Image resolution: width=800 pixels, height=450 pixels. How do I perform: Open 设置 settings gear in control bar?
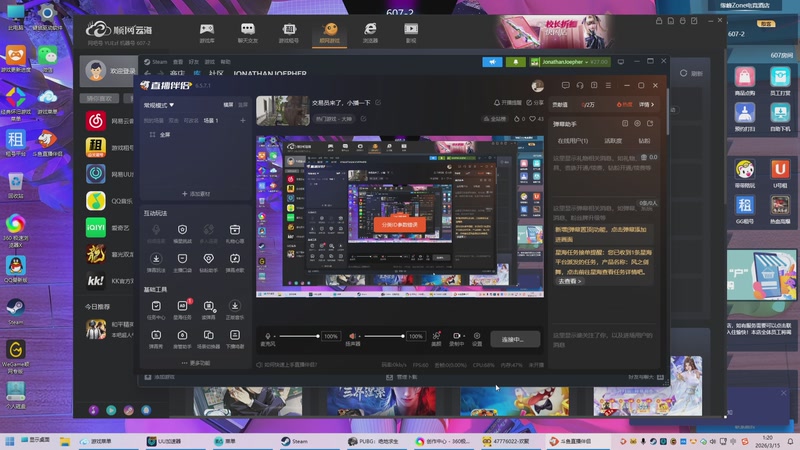click(x=477, y=339)
